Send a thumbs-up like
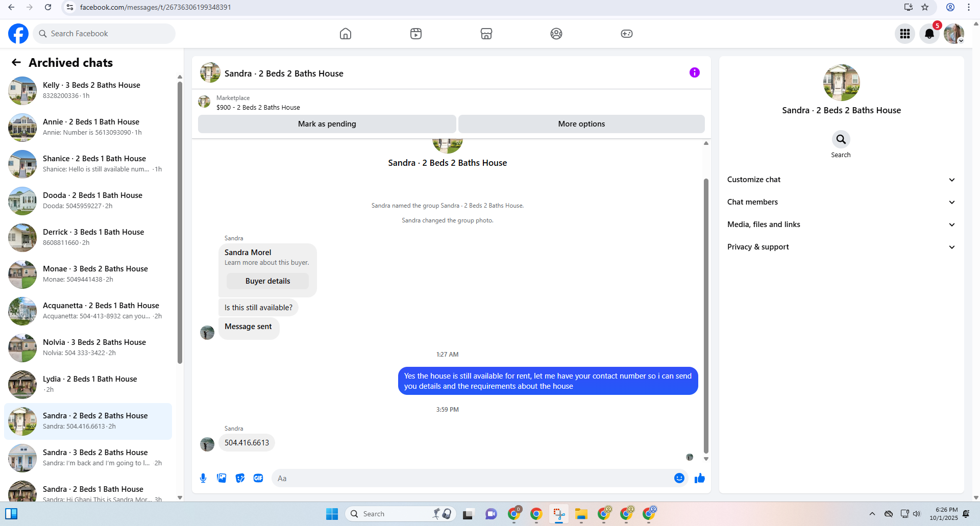The height and width of the screenshot is (526, 980). coord(700,478)
